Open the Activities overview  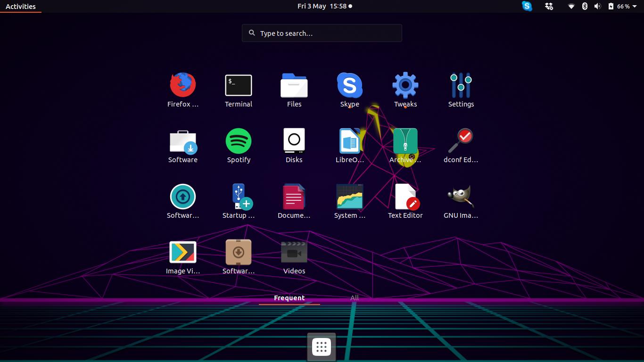pyautogui.click(x=20, y=6)
